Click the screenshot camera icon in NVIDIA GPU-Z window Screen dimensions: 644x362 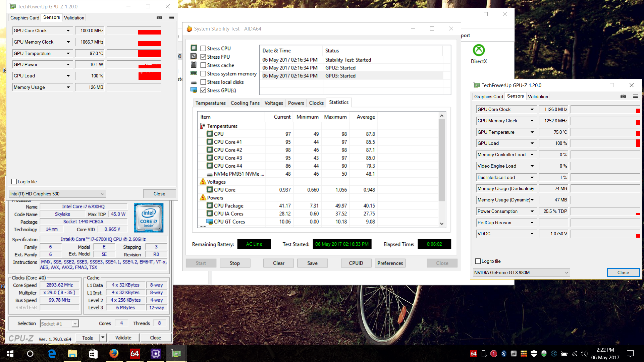coord(623,96)
